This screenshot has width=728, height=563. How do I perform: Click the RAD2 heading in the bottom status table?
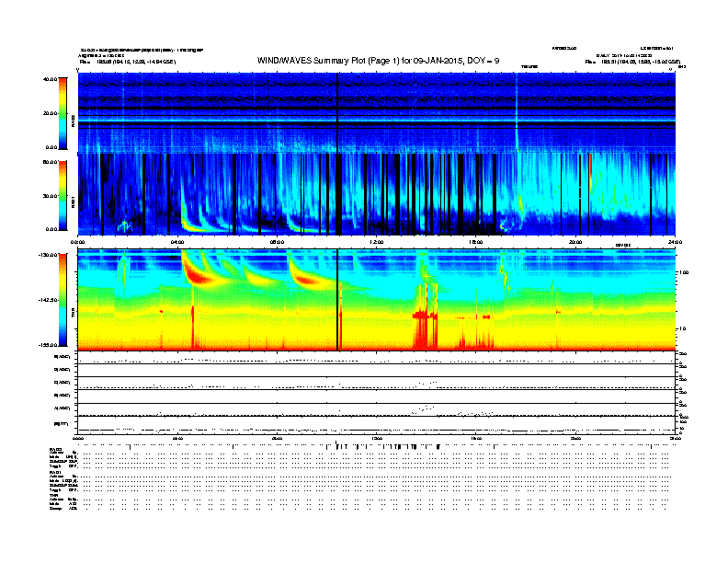click(x=55, y=450)
